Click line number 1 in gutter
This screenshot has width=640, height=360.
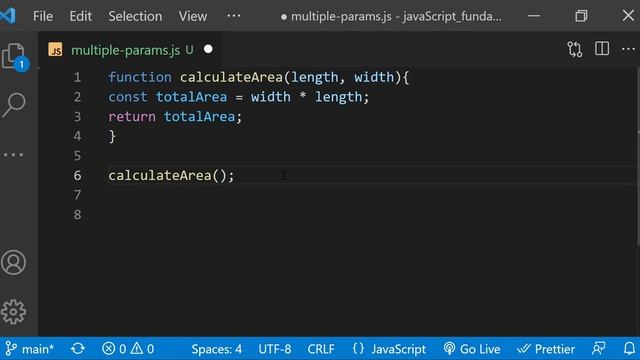pos(77,77)
